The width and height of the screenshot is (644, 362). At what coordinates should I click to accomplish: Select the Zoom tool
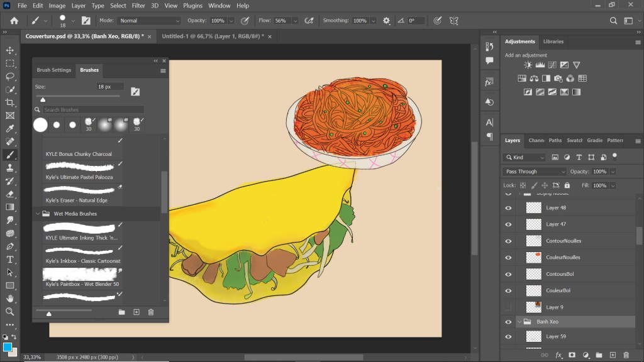tap(10, 311)
